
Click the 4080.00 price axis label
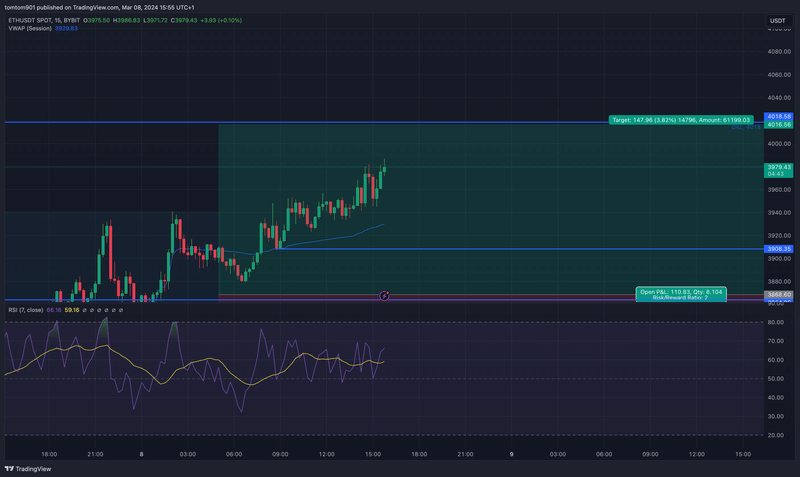click(779, 52)
